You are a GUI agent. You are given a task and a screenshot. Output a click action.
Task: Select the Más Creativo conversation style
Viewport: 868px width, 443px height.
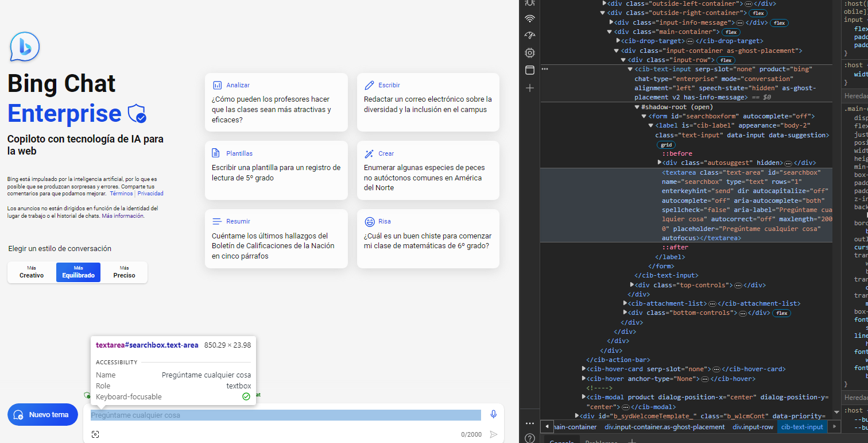pyautogui.click(x=32, y=272)
